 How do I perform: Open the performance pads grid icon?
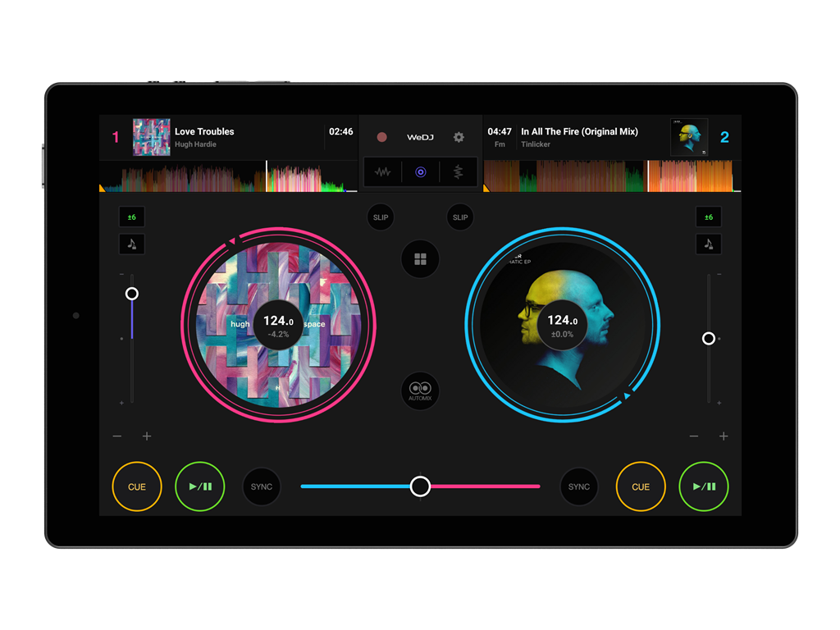click(x=421, y=259)
